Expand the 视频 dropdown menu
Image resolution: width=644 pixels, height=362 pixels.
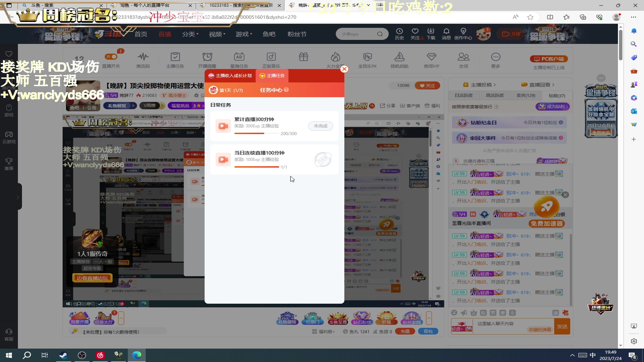217,34
